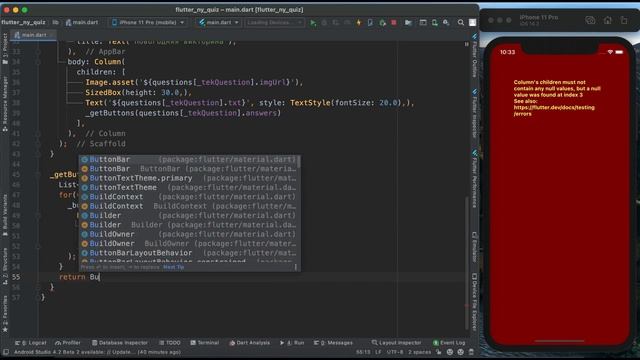Click the happy face feedback icon
The image size is (640, 360).
(x=449, y=352)
